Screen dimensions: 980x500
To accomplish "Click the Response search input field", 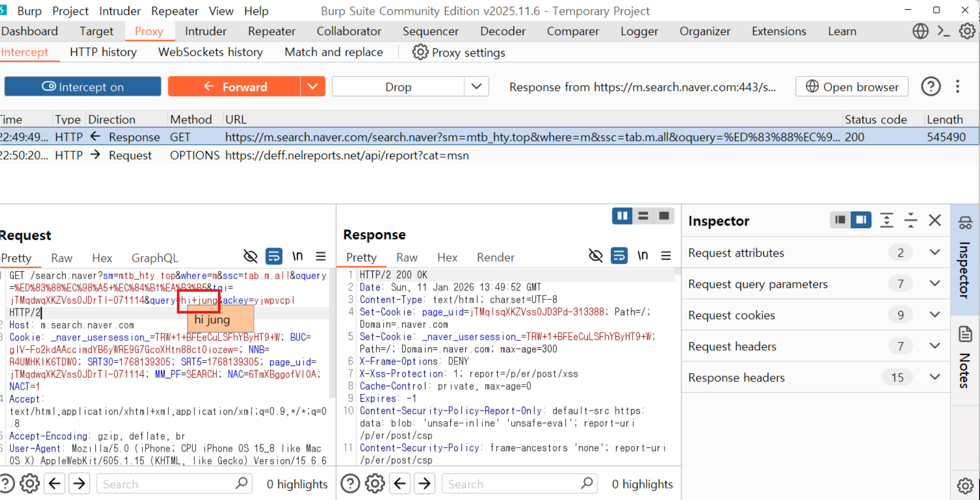I will coord(512,484).
